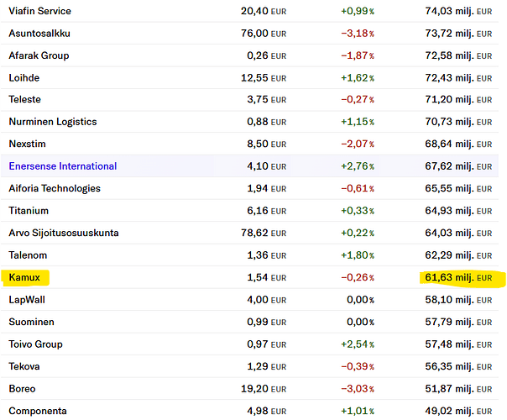
Task: Select Loihde price 12,55 EUR
Action: [x=264, y=78]
